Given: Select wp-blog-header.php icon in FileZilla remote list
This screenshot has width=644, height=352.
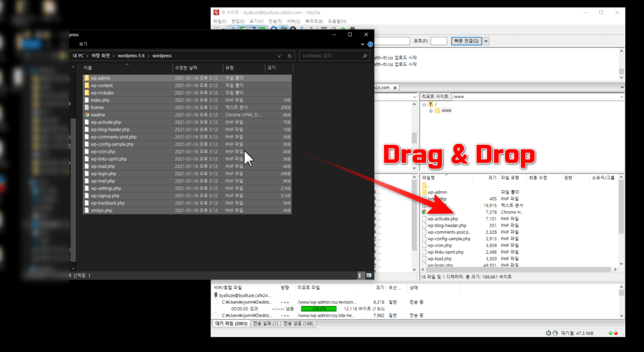Looking at the screenshot, I should click(x=424, y=225).
